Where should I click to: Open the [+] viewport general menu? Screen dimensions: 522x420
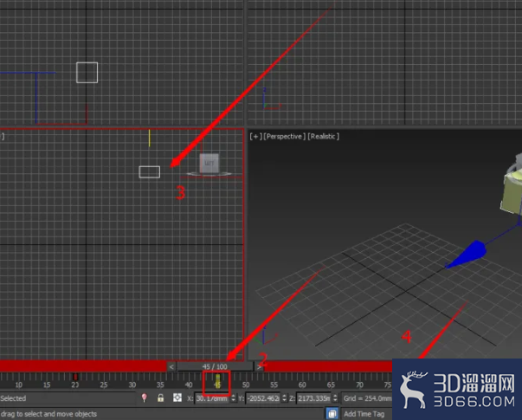[255, 136]
